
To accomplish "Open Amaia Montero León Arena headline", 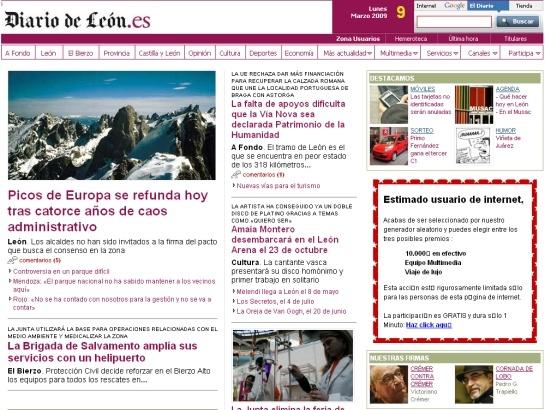I will (x=285, y=239).
